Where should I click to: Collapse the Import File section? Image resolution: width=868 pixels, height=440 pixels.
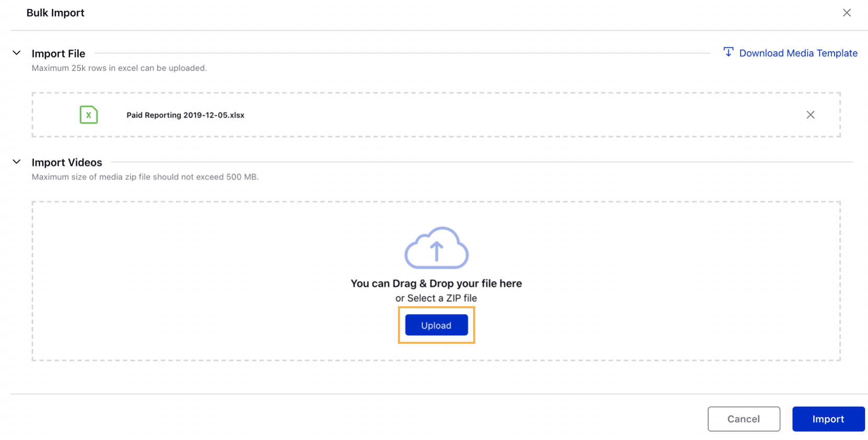point(17,53)
